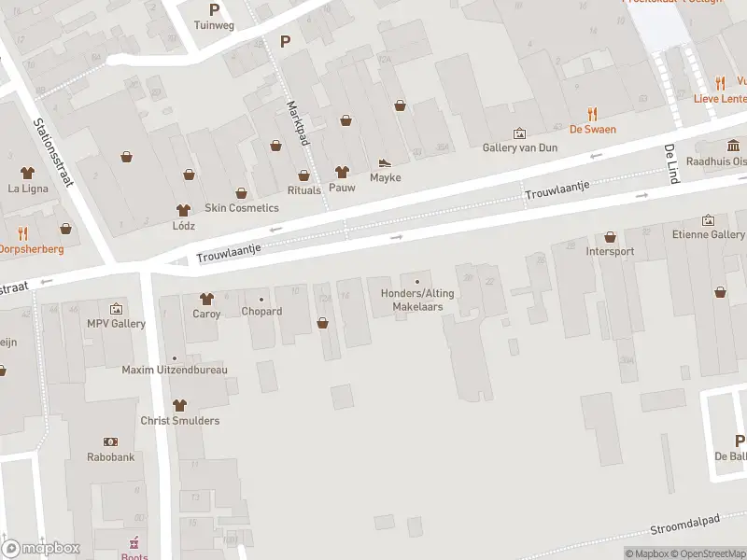Click the MPV Gallery label
Viewport: 747px width, 560px height.
coord(116,324)
